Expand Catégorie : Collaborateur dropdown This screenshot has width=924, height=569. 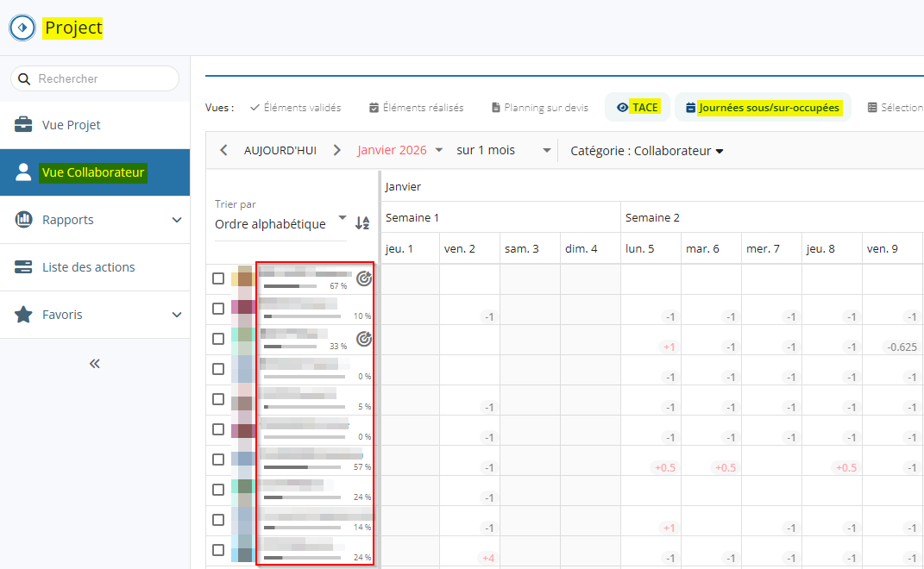click(x=646, y=151)
